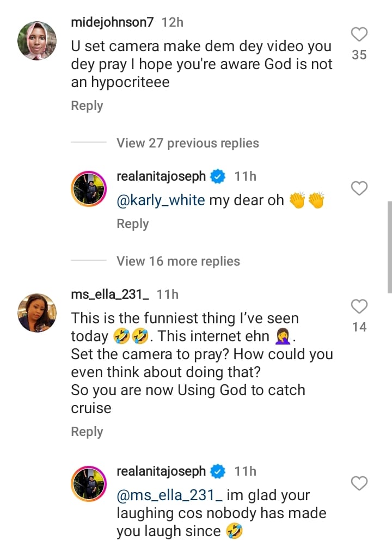Screen dimensions: 392x547
Task: Click the comments scrollbar thumb
Action: (390, 247)
